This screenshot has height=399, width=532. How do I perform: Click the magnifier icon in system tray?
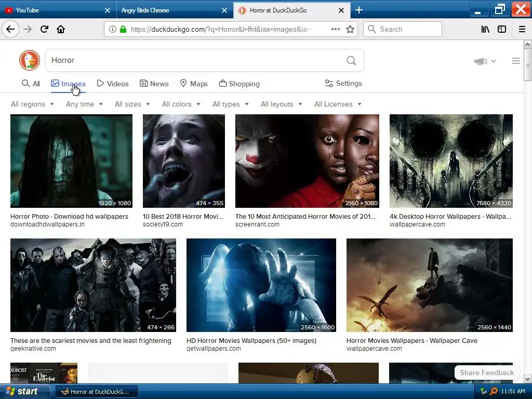494,391
